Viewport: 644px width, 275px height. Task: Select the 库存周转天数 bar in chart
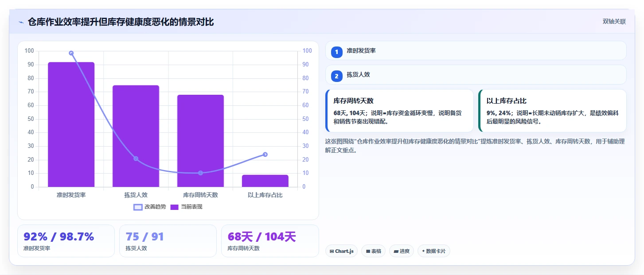pos(200,141)
